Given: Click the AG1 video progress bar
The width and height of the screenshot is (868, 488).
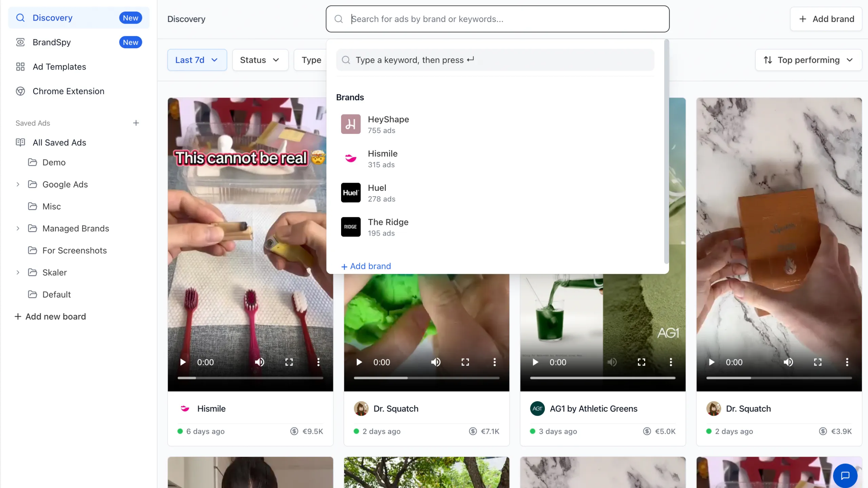Looking at the screenshot, I should tap(603, 378).
